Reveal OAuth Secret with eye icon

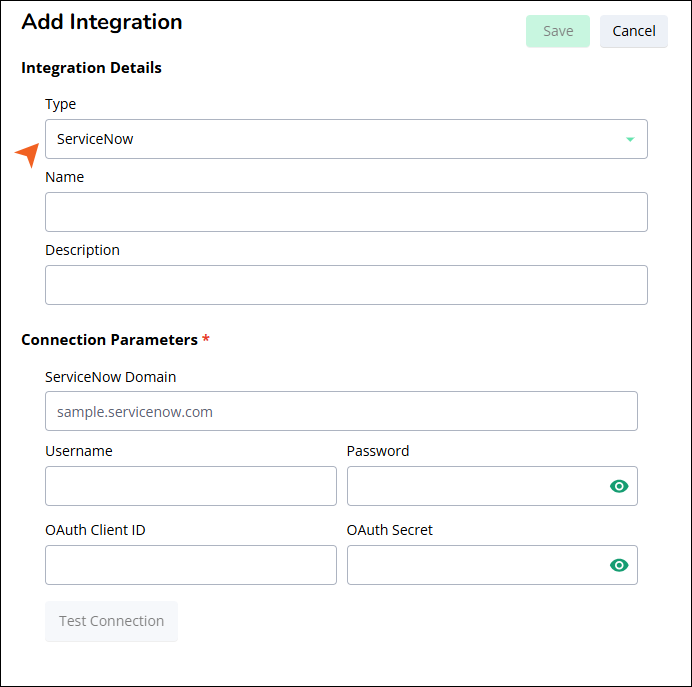(619, 565)
